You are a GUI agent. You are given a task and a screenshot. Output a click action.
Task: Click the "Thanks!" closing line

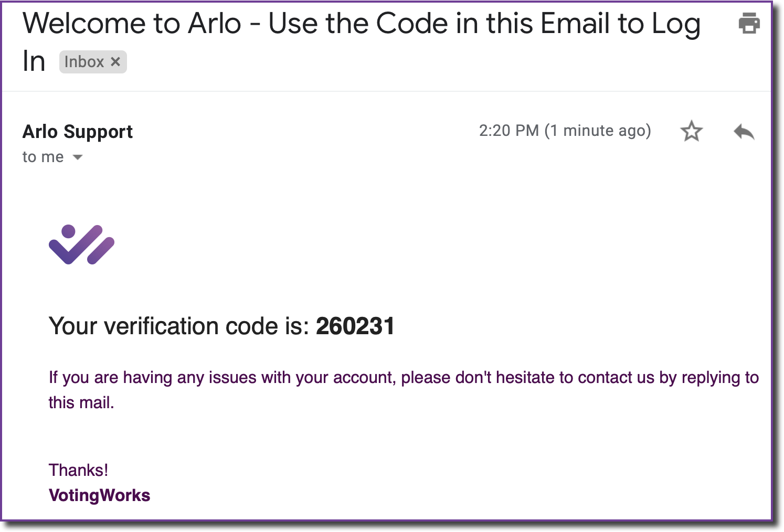point(78,470)
